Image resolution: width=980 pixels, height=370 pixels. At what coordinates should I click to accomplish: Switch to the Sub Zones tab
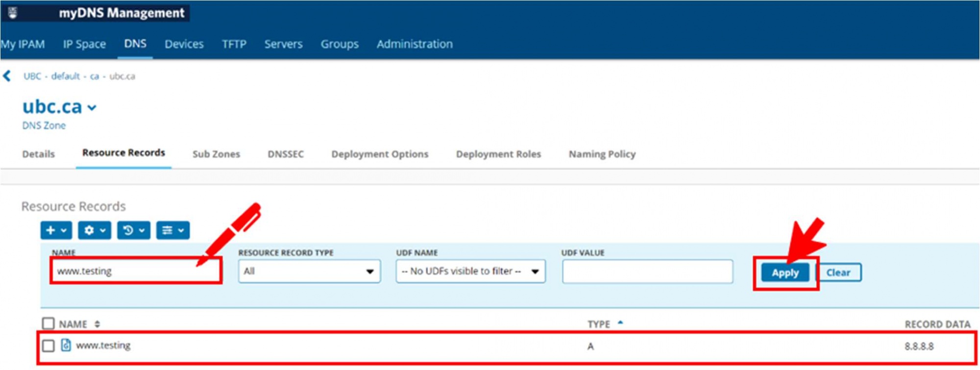[216, 154]
